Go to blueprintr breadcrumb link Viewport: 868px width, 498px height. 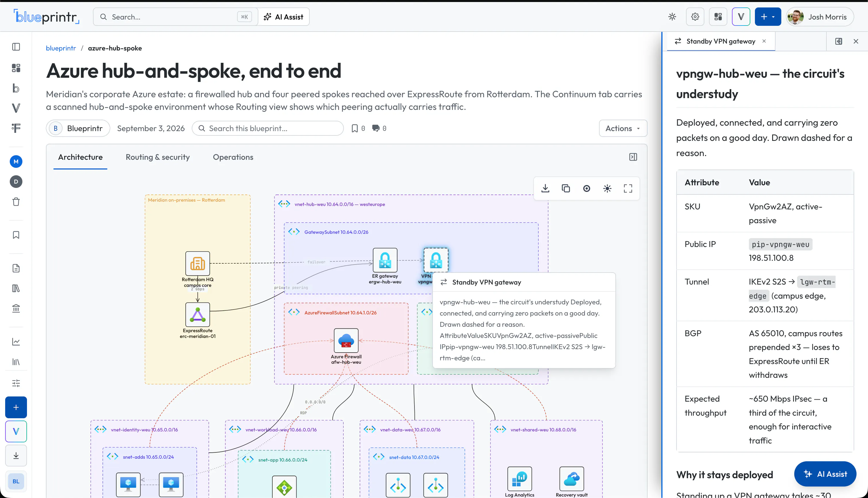[61, 48]
